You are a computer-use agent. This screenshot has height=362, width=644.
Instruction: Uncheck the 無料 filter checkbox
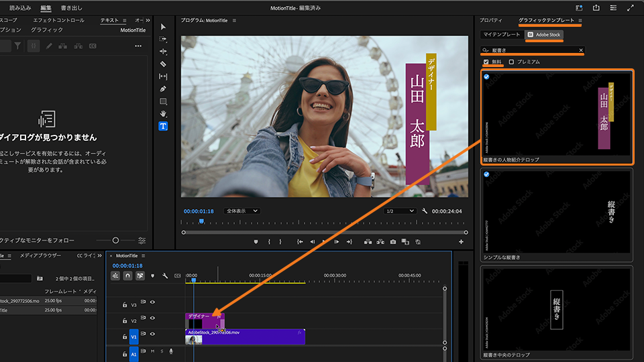pyautogui.click(x=486, y=62)
